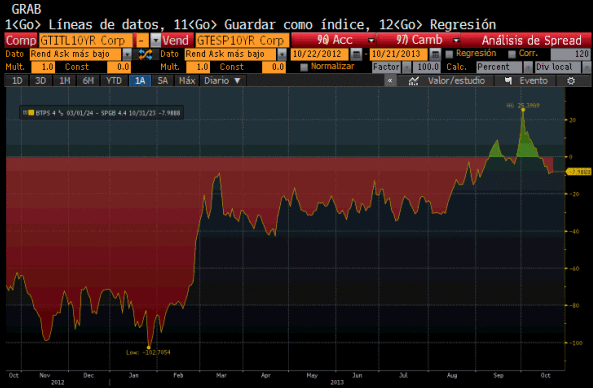Click the start date field 10/22/2012
Screen dimensions: 593x388
[x=320, y=54]
